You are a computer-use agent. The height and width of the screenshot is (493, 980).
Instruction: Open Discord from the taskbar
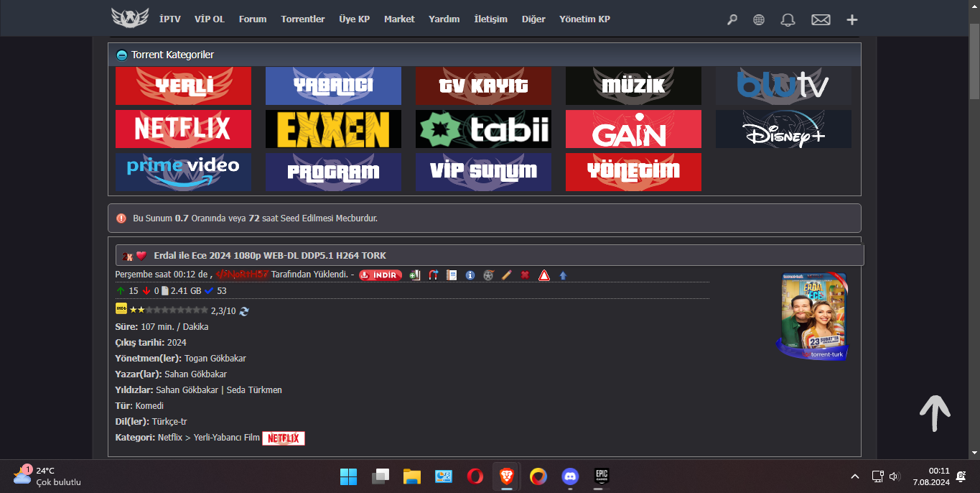[x=570, y=476]
